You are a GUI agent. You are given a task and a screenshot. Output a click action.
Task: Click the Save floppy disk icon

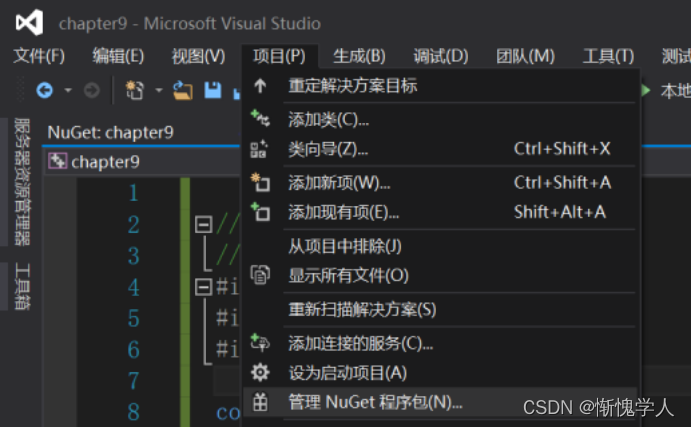[213, 90]
